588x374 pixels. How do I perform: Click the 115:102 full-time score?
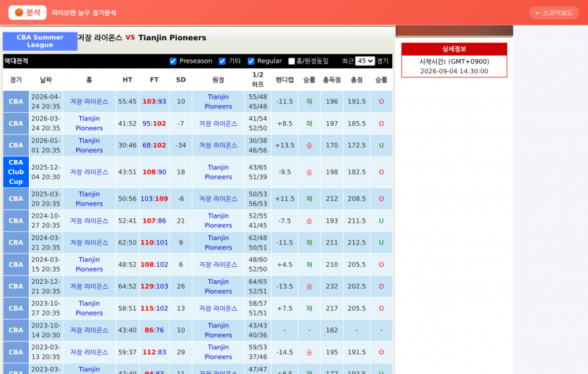[x=154, y=308]
